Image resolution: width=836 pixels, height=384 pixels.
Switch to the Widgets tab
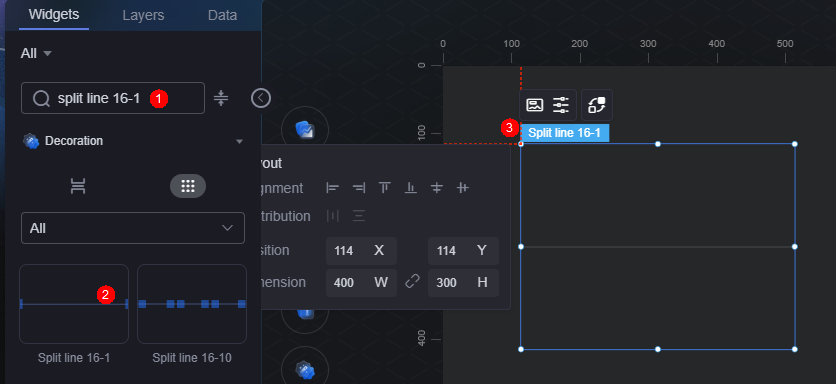(x=54, y=14)
